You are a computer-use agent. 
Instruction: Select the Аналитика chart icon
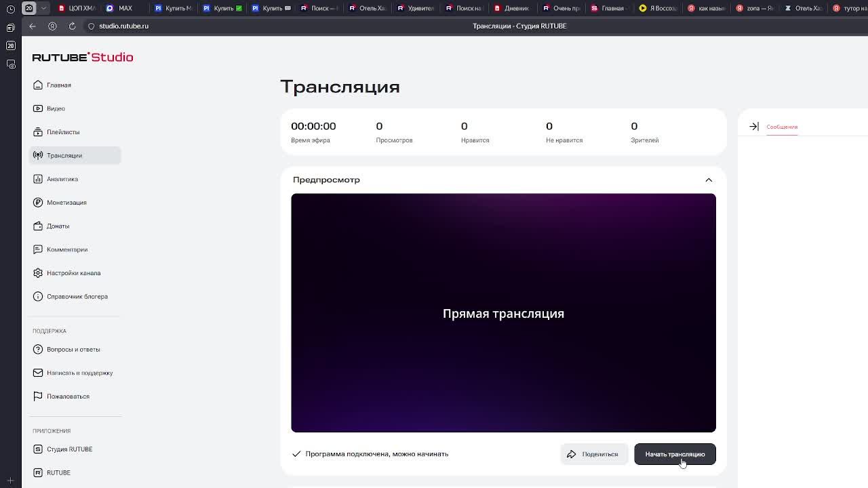(x=38, y=179)
